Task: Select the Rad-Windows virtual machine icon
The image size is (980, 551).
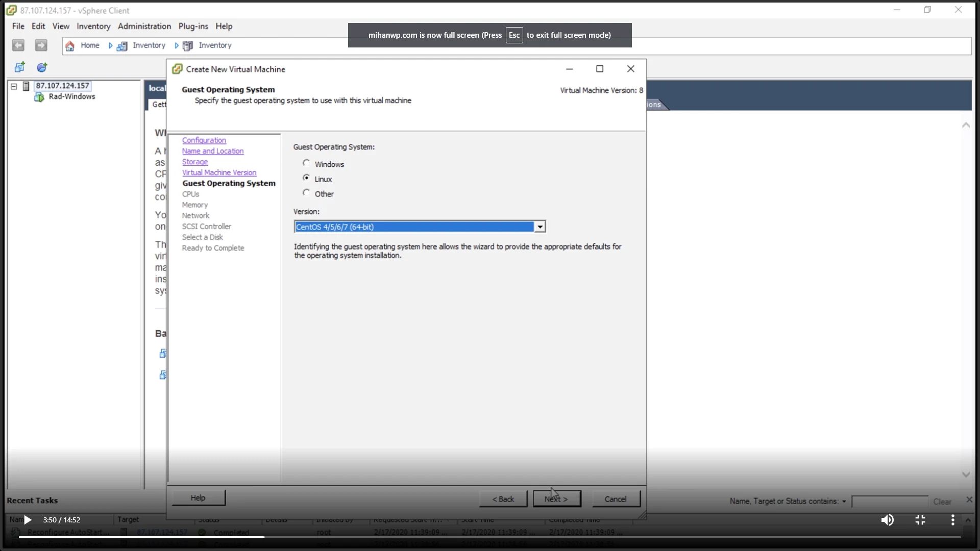Action: click(39, 97)
